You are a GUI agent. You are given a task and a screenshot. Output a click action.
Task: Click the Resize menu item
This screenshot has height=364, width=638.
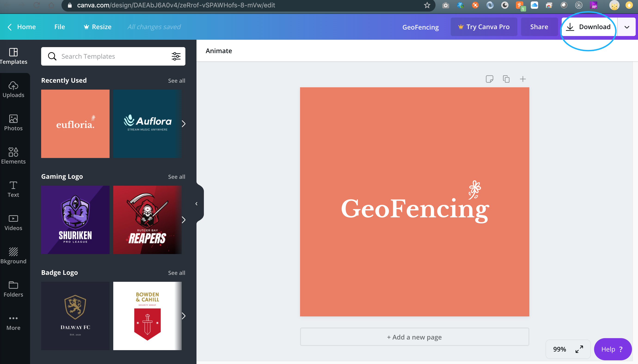point(97,27)
